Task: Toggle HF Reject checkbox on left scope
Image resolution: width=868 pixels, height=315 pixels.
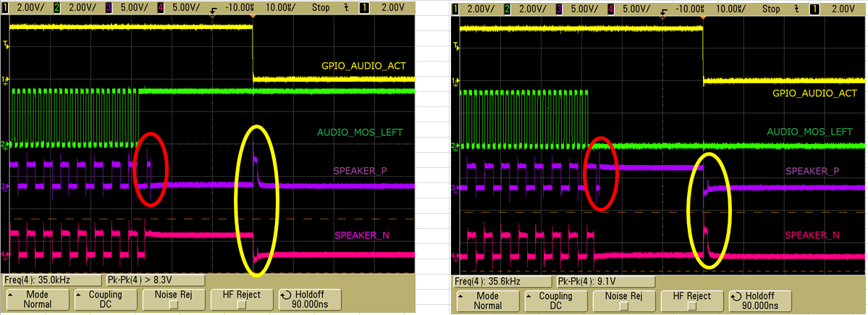Action: pos(240,304)
